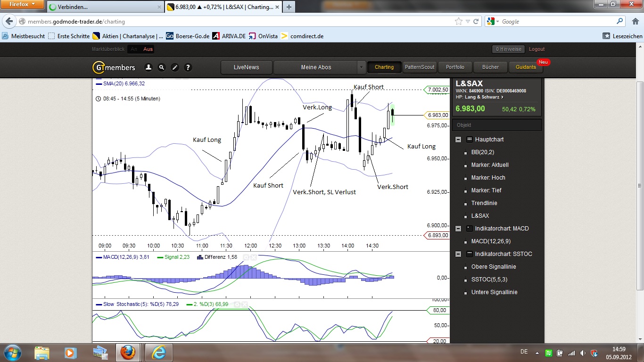644x362 pixels.
Task: Click the Logout link
Action: 537,49
